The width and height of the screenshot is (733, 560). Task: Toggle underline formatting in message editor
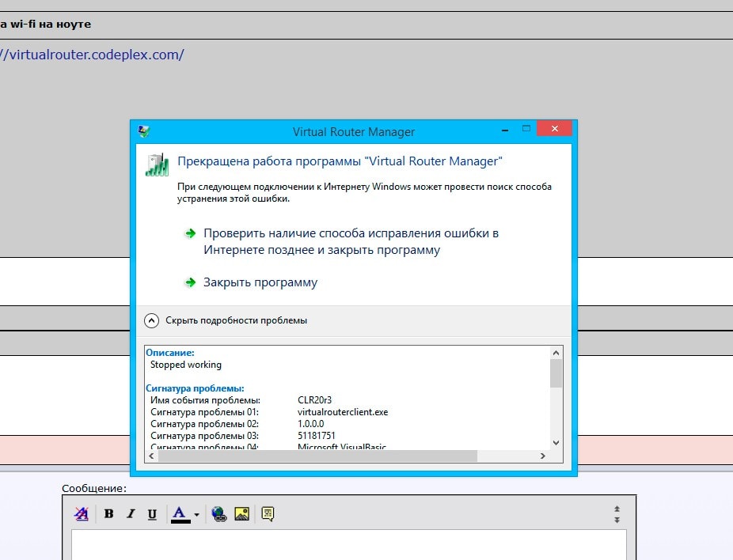coord(152,513)
